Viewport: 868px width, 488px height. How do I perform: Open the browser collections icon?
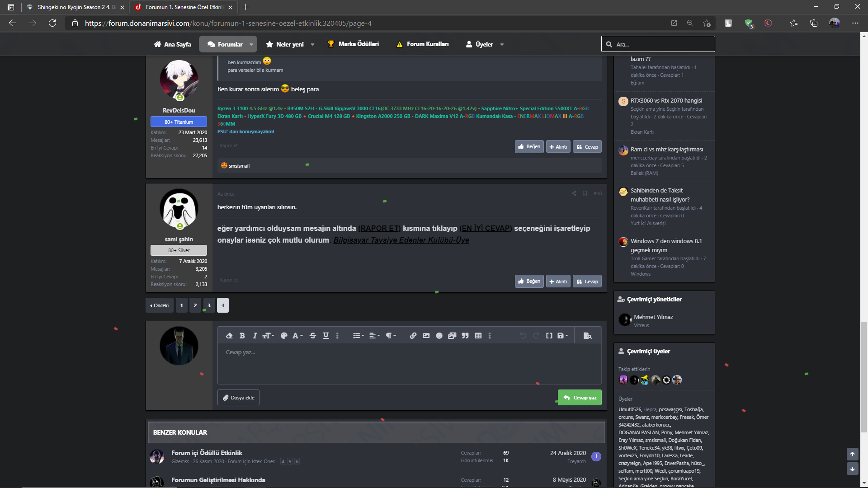tap(814, 23)
